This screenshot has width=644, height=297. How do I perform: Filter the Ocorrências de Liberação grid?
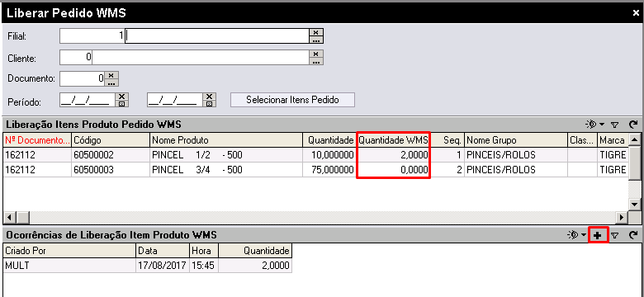click(x=614, y=235)
